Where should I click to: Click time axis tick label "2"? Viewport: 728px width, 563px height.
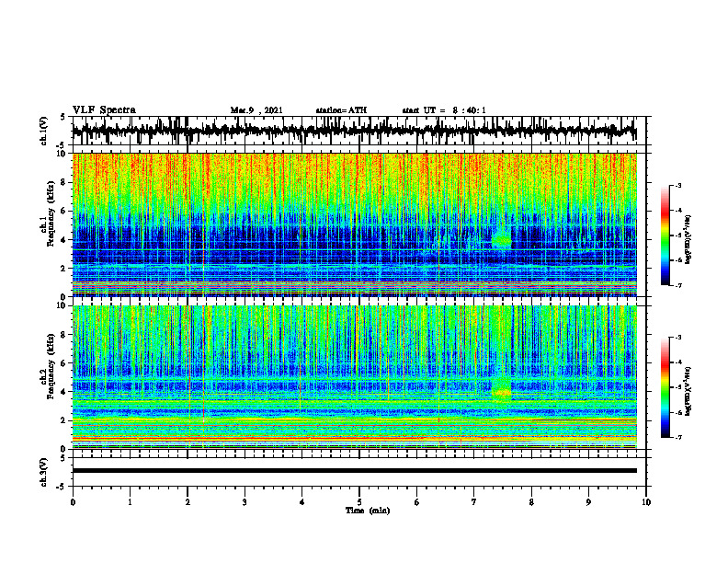[x=188, y=502]
